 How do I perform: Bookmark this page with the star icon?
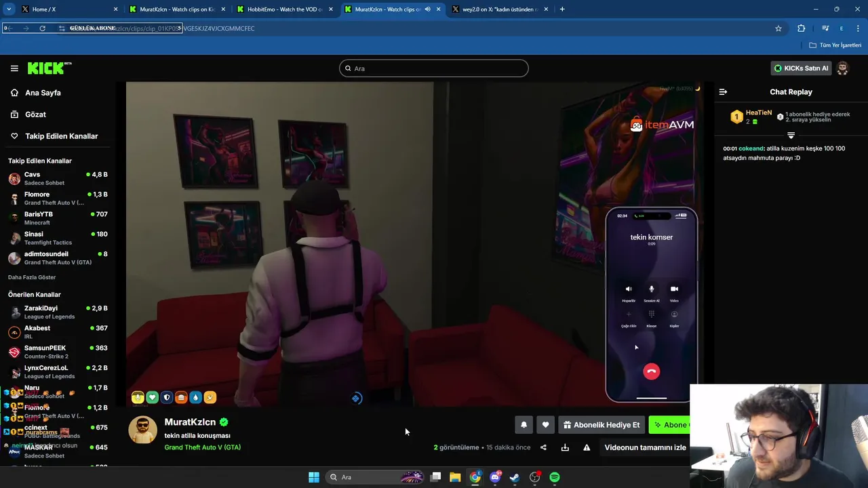pyautogui.click(x=778, y=28)
